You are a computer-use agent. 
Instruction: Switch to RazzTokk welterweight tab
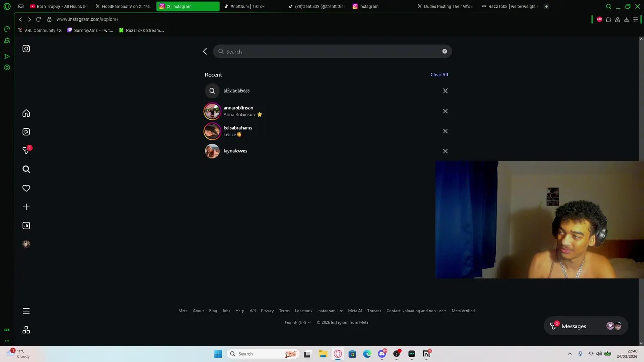point(510,6)
